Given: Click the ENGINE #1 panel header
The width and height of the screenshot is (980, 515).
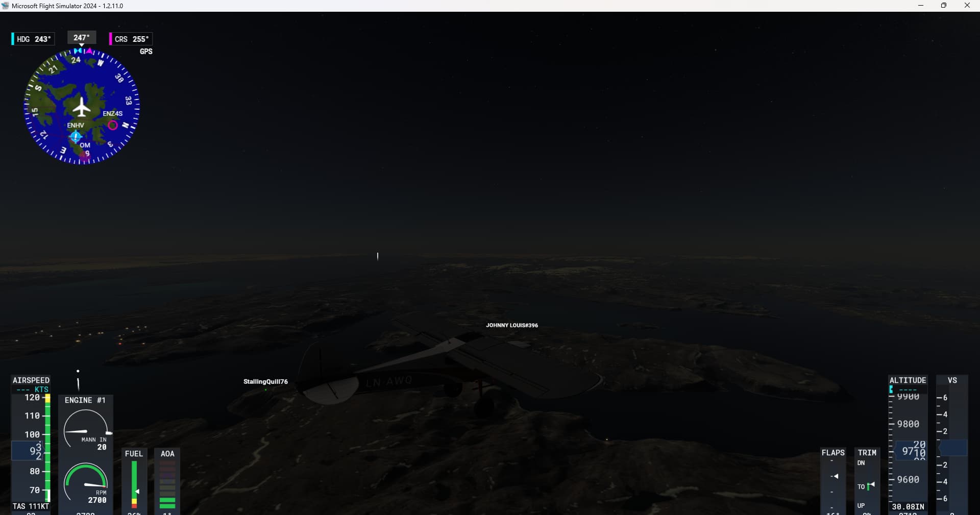Looking at the screenshot, I should pyautogui.click(x=85, y=400).
